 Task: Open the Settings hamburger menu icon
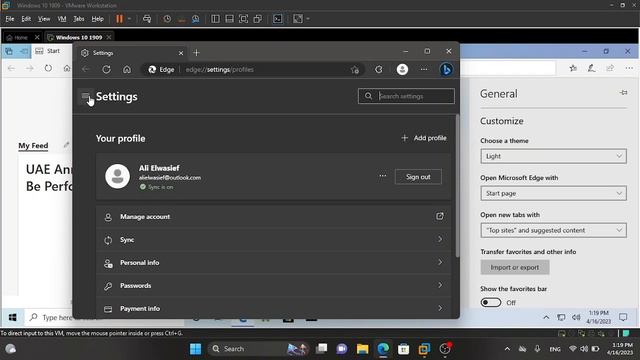[85, 97]
